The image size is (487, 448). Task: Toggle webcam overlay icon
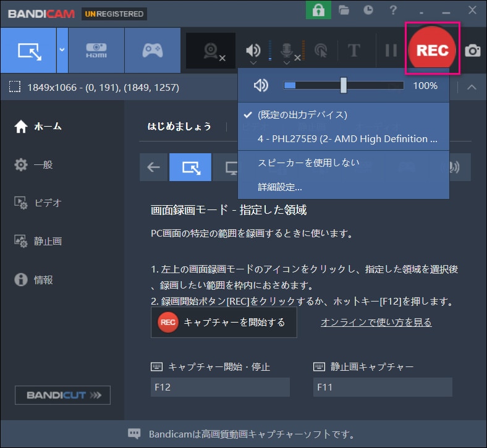(x=211, y=51)
